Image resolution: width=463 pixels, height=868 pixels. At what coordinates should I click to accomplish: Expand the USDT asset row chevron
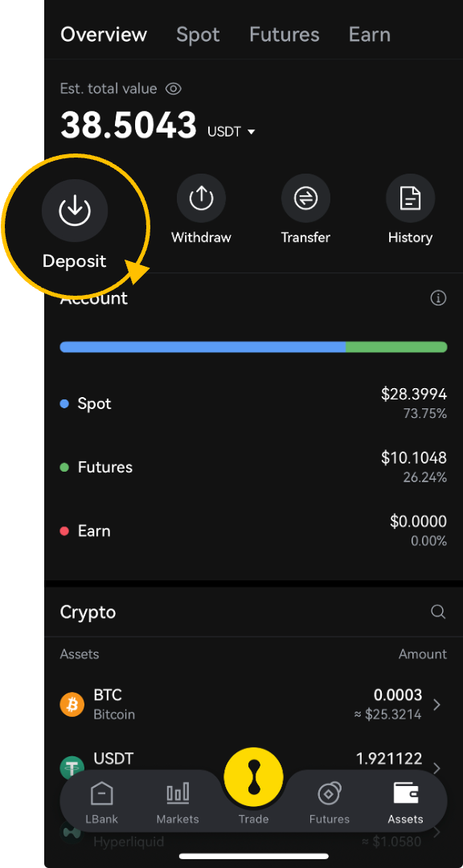tap(437, 768)
